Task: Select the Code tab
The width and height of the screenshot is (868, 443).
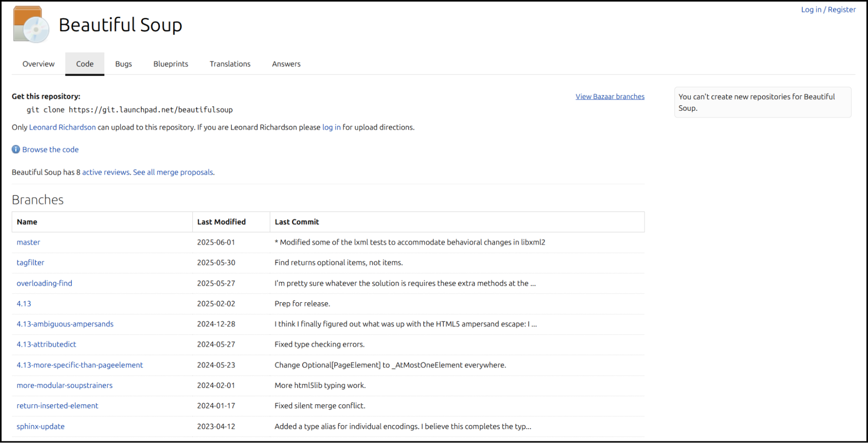Action: click(x=85, y=64)
